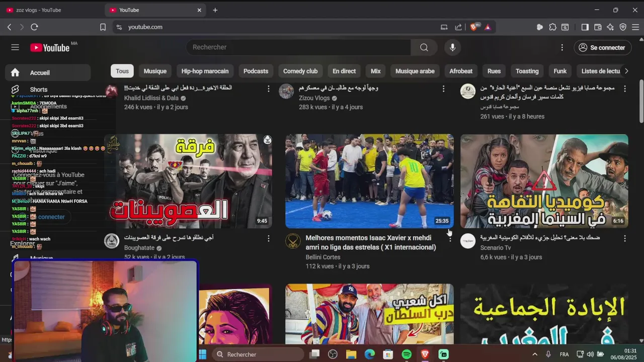Open options menu for Boughatate video
This screenshot has width=644, height=362.
click(x=268, y=238)
